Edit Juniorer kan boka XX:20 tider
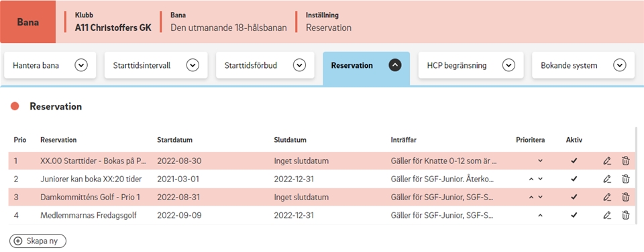Screen dimensions: 644x252 pos(607,179)
